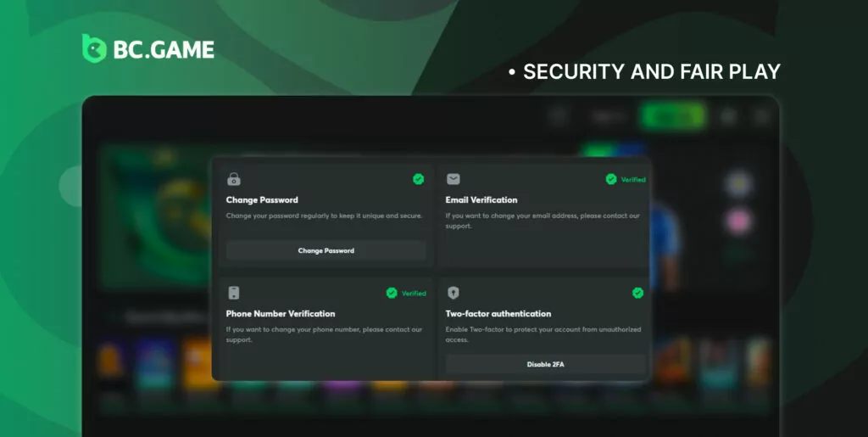The height and width of the screenshot is (437, 868).
Task: Click the phone icon for Phone Number Verification
Action: (234, 293)
